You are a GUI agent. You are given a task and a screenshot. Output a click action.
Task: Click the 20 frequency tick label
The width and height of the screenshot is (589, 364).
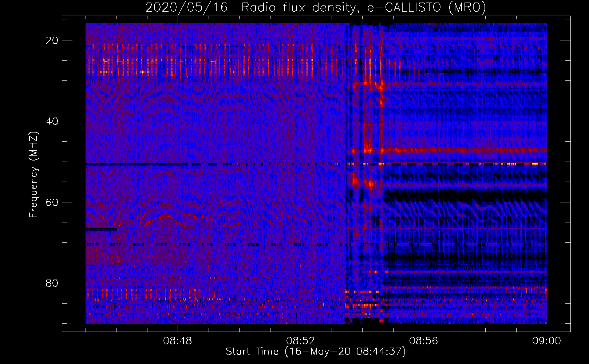[x=52, y=40]
